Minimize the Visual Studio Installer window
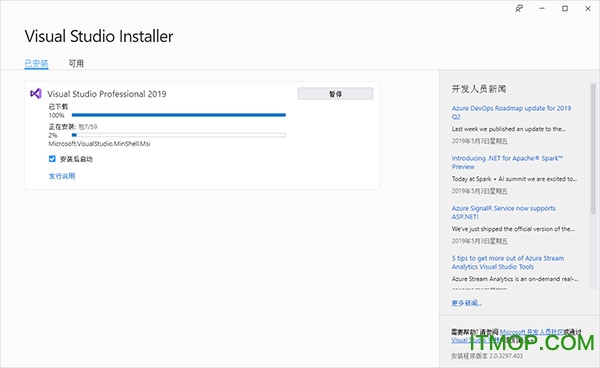 (x=542, y=8)
